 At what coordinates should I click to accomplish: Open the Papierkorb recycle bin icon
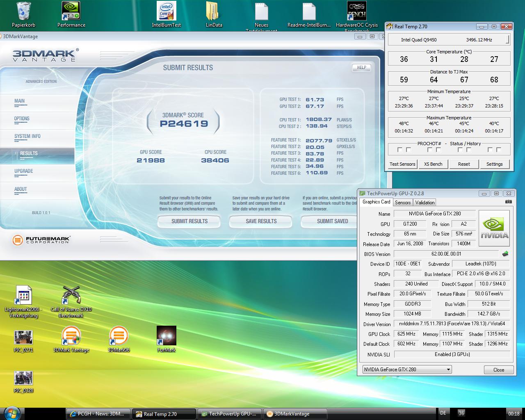(x=23, y=14)
